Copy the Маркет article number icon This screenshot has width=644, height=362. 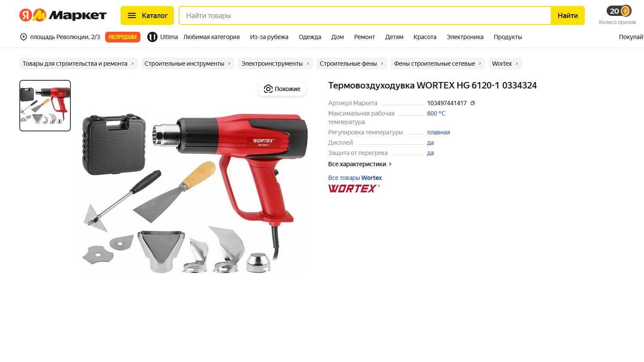pyautogui.click(x=473, y=103)
